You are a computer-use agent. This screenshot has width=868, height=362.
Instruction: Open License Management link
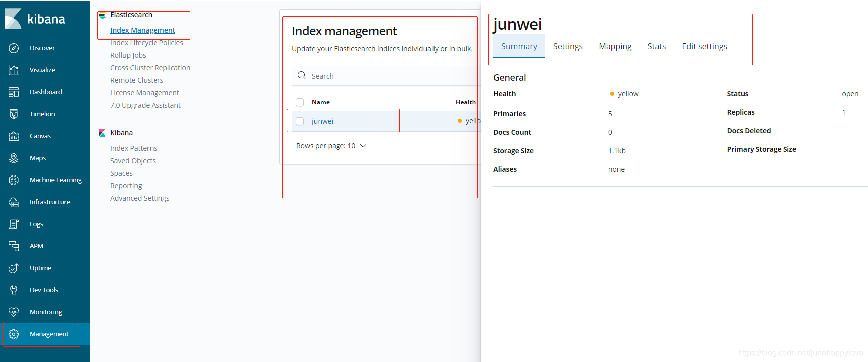[x=145, y=93]
